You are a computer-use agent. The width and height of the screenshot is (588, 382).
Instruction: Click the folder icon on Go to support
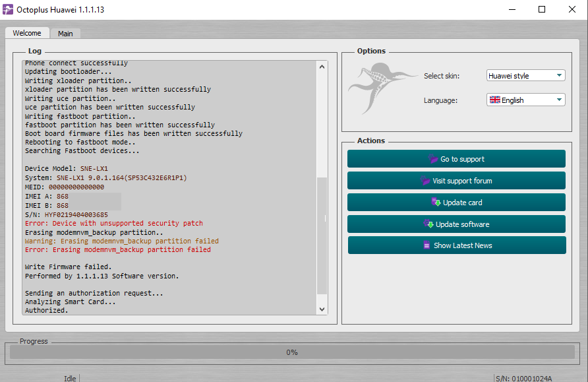point(433,159)
